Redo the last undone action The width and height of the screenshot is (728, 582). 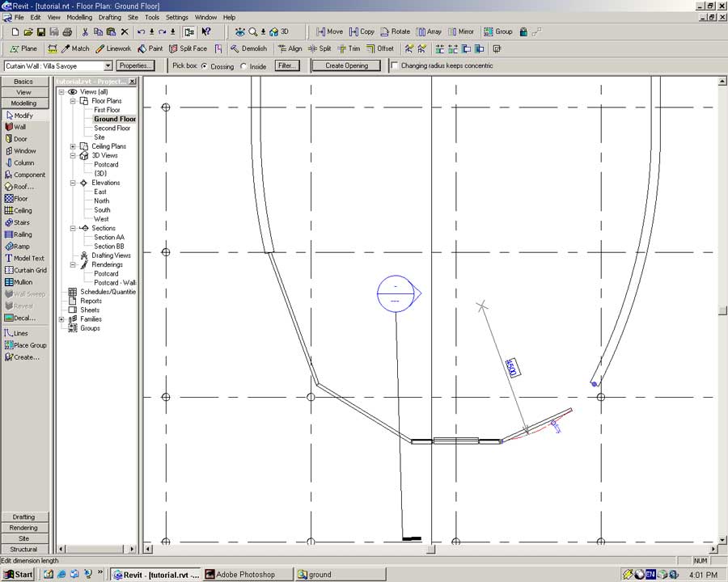click(x=162, y=32)
